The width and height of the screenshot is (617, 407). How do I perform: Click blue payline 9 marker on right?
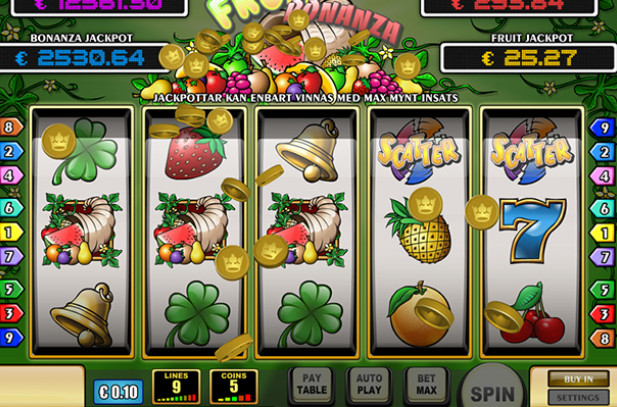[603, 128]
